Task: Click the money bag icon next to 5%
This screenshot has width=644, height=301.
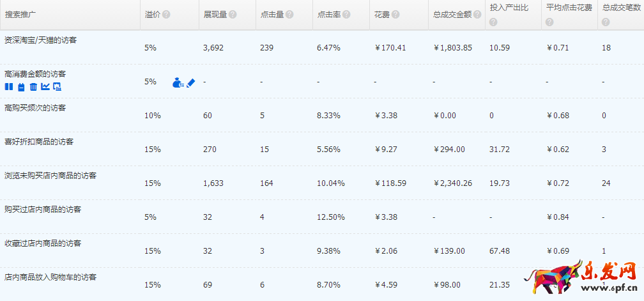Action: [178, 82]
